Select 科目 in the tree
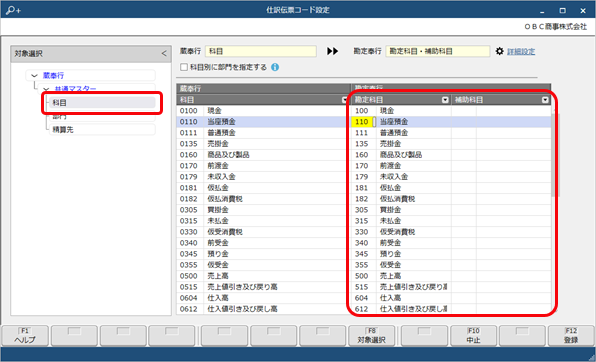The image size is (596, 362). [102, 103]
